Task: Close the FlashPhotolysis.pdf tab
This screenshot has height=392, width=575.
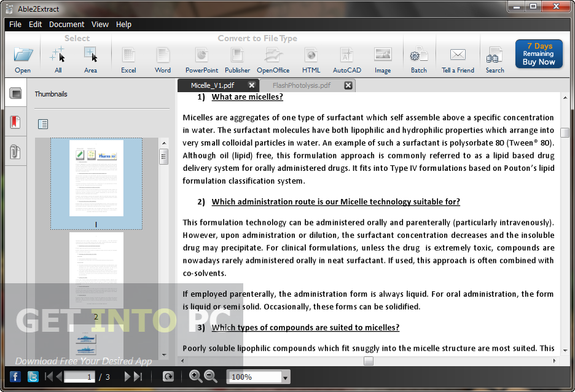Action: click(348, 85)
